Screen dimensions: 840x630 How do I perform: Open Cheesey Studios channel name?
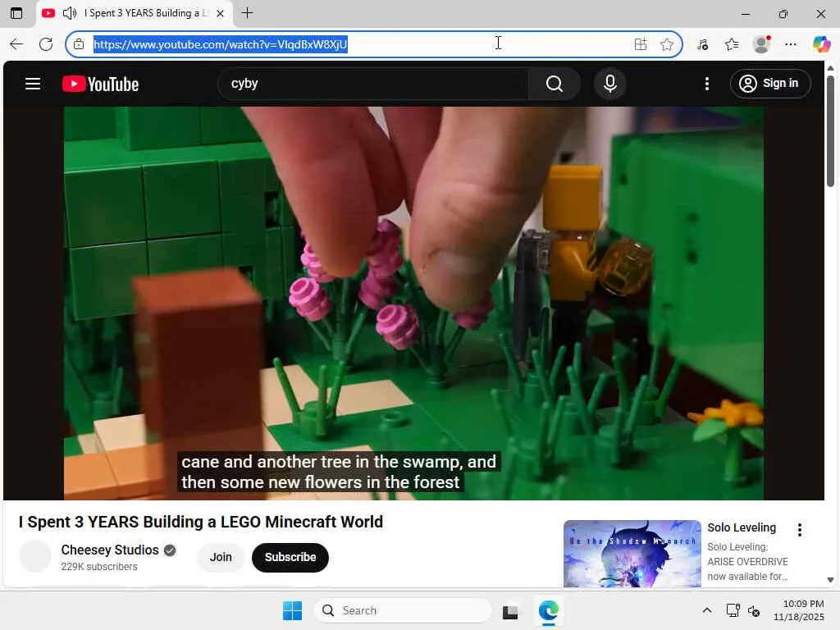(110, 550)
